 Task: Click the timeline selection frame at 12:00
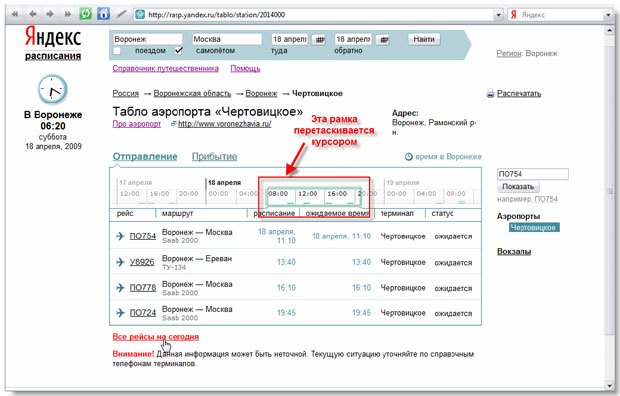(x=308, y=194)
